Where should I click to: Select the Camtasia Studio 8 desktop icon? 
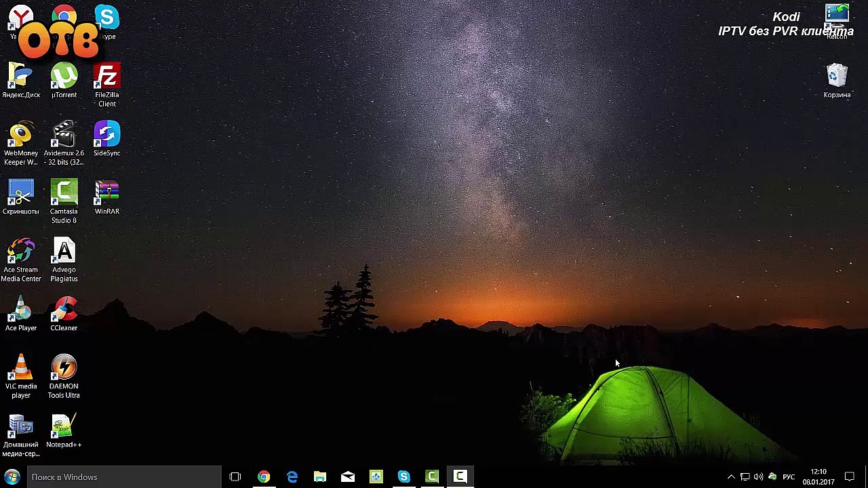(x=64, y=202)
